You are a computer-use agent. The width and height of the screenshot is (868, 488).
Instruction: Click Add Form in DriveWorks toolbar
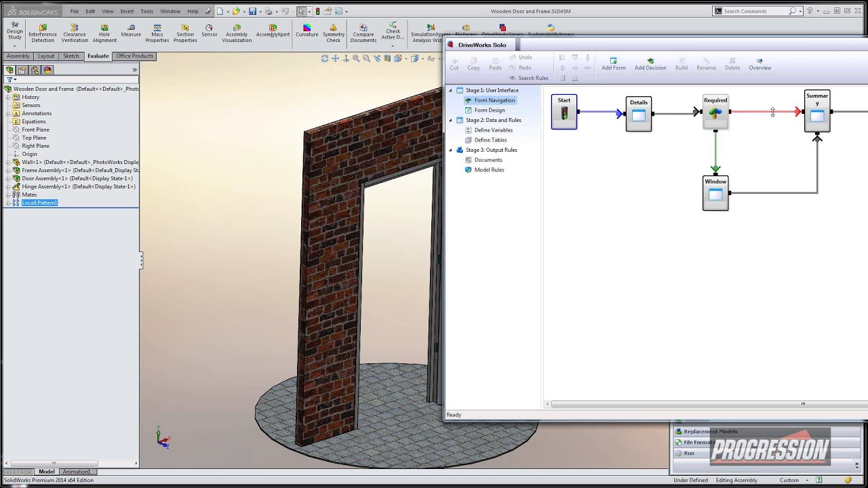pyautogui.click(x=613, y=64)
